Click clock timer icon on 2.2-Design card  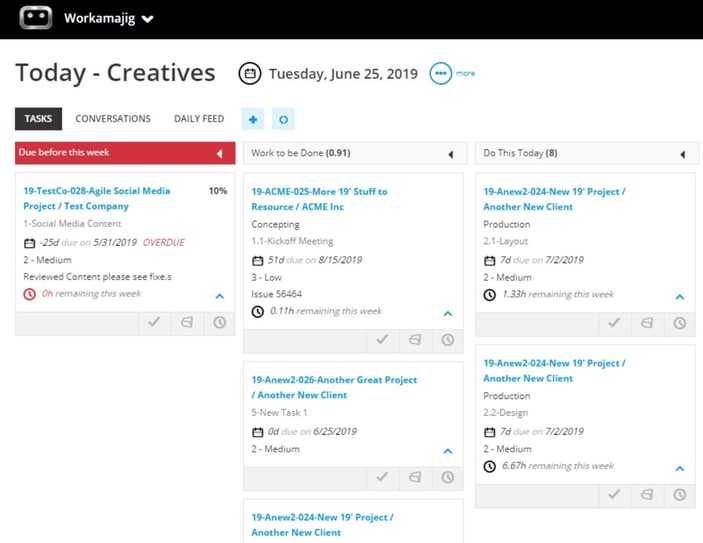pos(680,494)
